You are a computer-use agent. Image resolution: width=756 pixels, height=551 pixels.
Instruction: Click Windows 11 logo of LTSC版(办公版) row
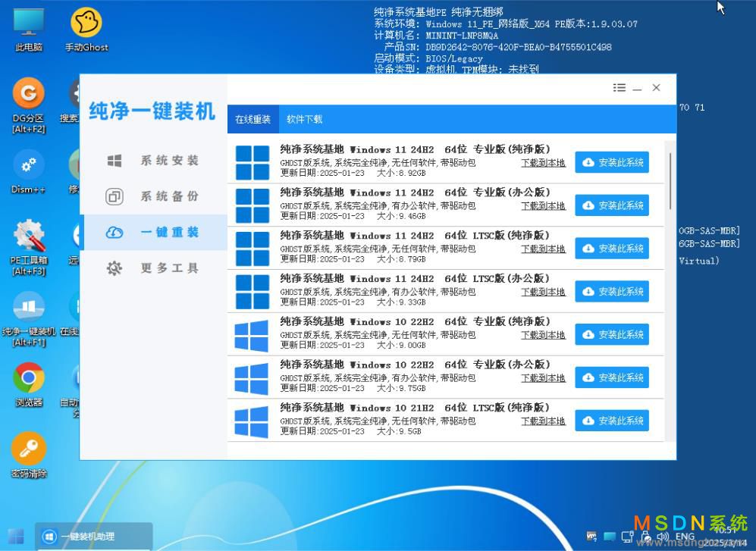[x=253, y=292]
